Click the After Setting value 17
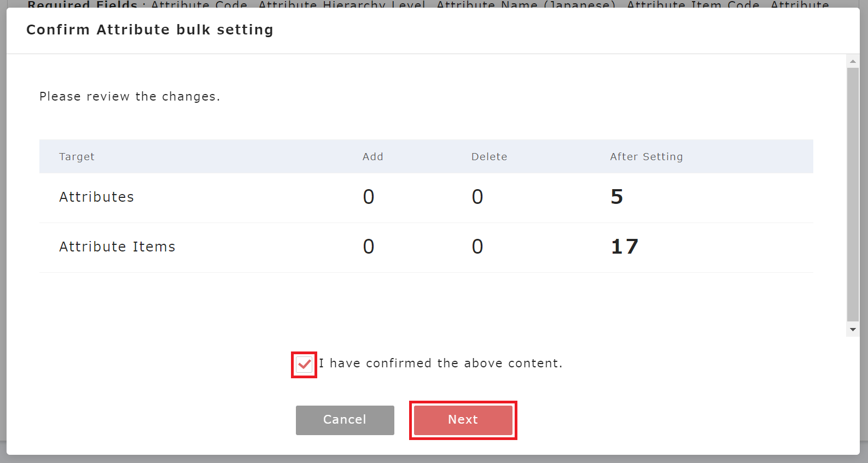Viewport: 868px width, 463px height. (624, 247)
